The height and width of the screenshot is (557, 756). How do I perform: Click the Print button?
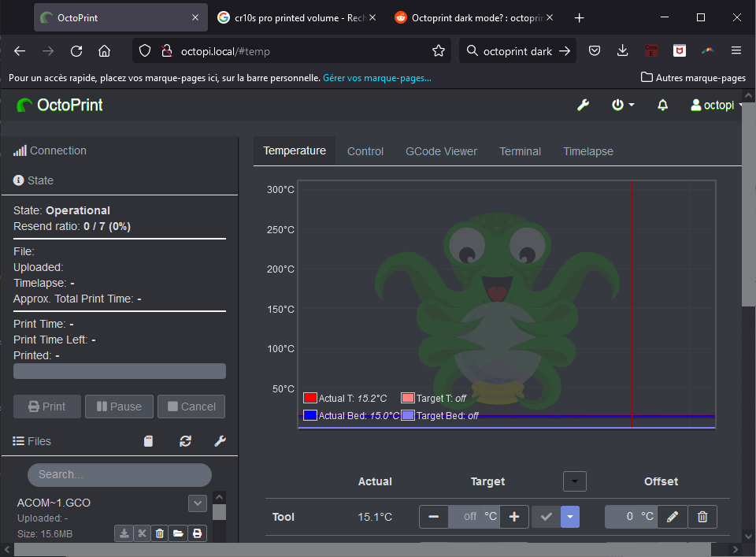coord(47,407)
